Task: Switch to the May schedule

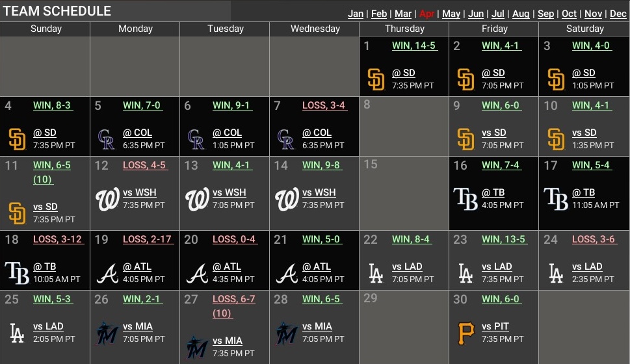Action: [x=451, y=14]
